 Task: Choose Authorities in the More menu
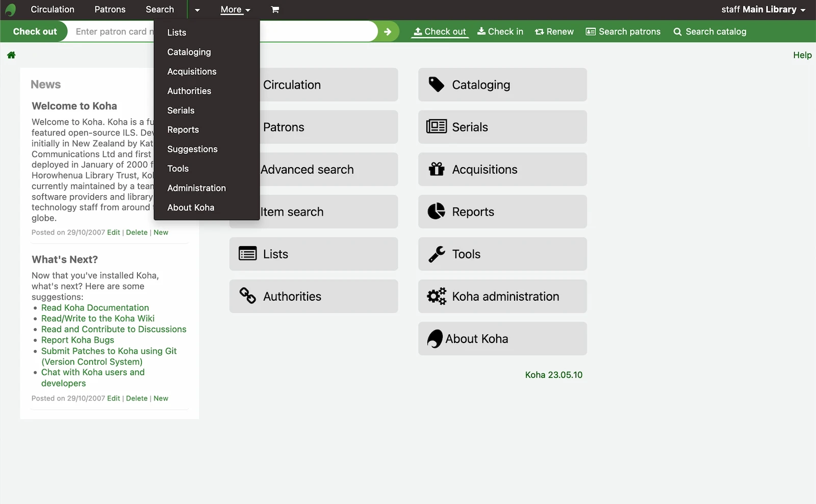(207, 91)
